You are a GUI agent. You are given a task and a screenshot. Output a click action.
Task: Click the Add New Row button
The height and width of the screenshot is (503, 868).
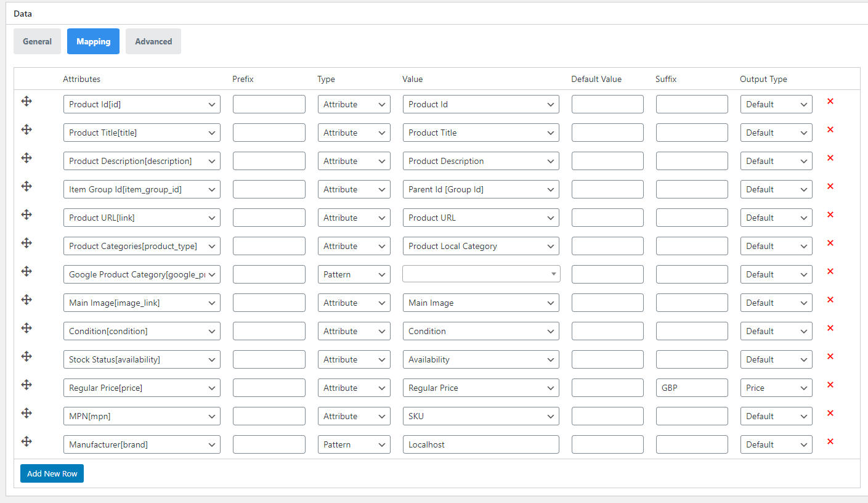click(x=52, y=473)
